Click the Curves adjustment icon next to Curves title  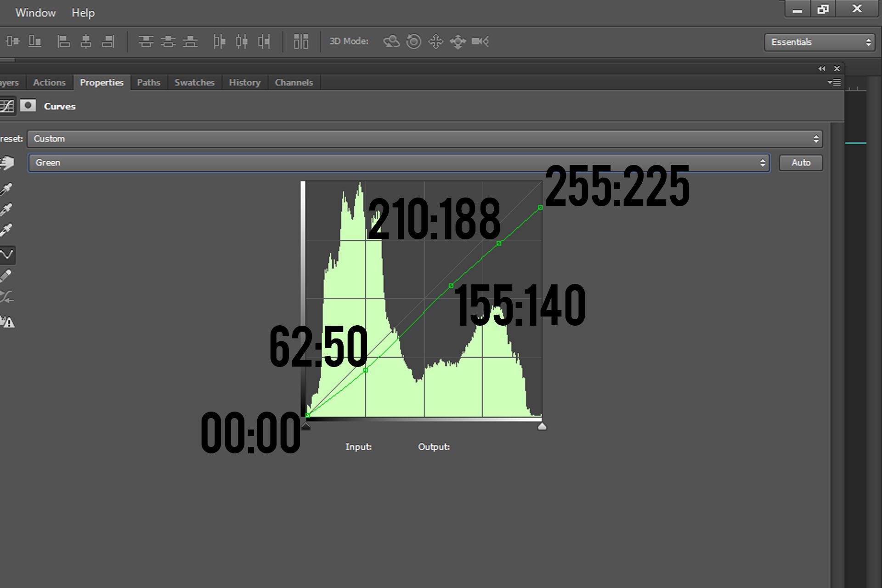click(x=7, y=106)
